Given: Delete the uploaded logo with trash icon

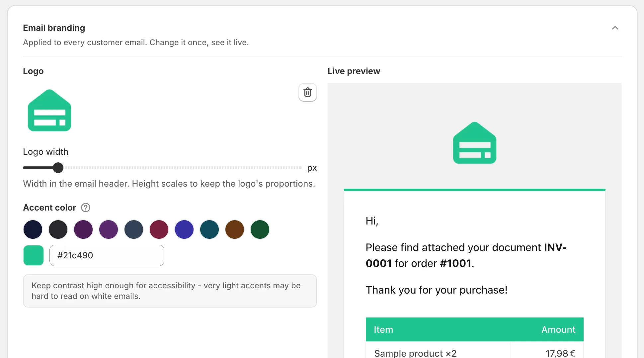Looking at the screenshot, I should coord(308,92).
